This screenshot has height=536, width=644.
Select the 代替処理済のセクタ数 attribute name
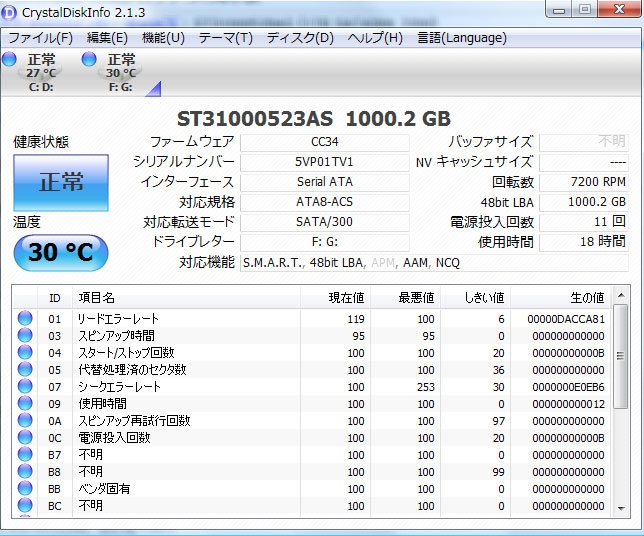[x=132, y=370]
